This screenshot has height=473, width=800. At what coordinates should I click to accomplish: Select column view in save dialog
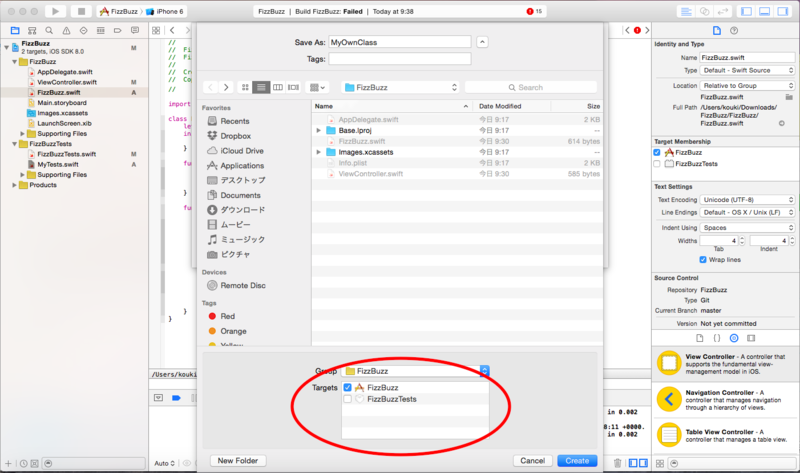[278, 87]
